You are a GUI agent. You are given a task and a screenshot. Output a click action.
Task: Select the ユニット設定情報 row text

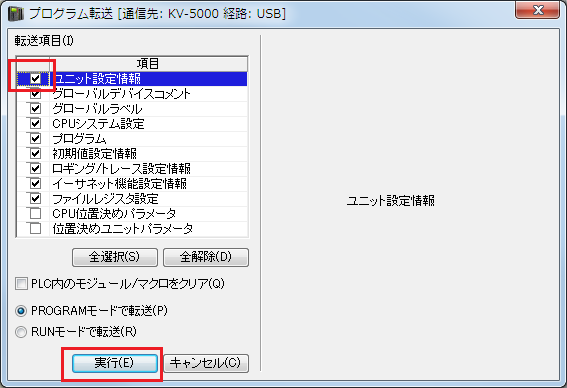(x=97, y=79)
